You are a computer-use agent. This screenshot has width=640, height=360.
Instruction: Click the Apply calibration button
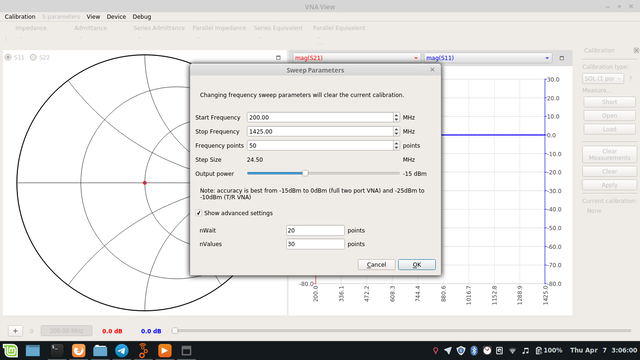[609, 185]
